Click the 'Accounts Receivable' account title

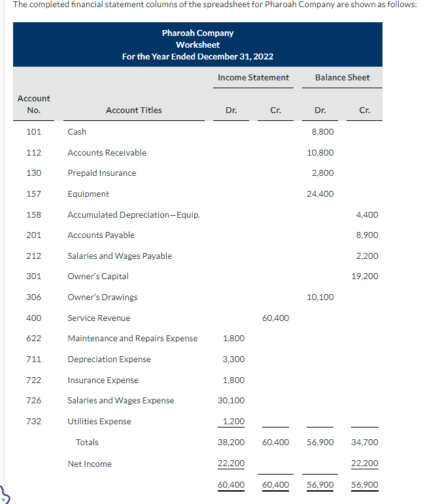click(107, 153)
